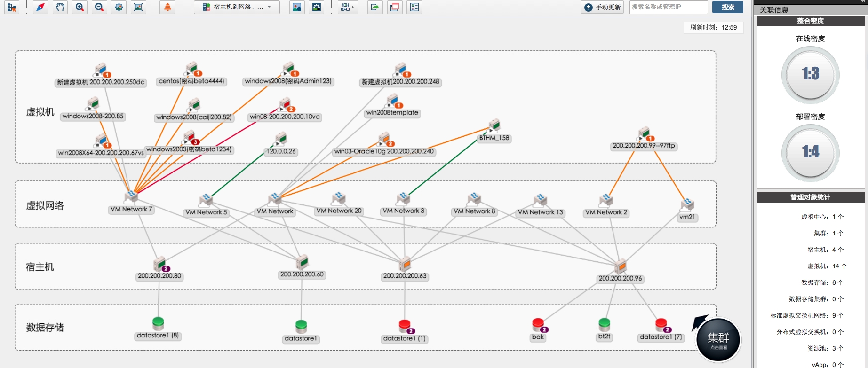The image size is (868, 368).
Task: Select the hand pan tool
Action: pyautogui.click(x=60, y=7)
